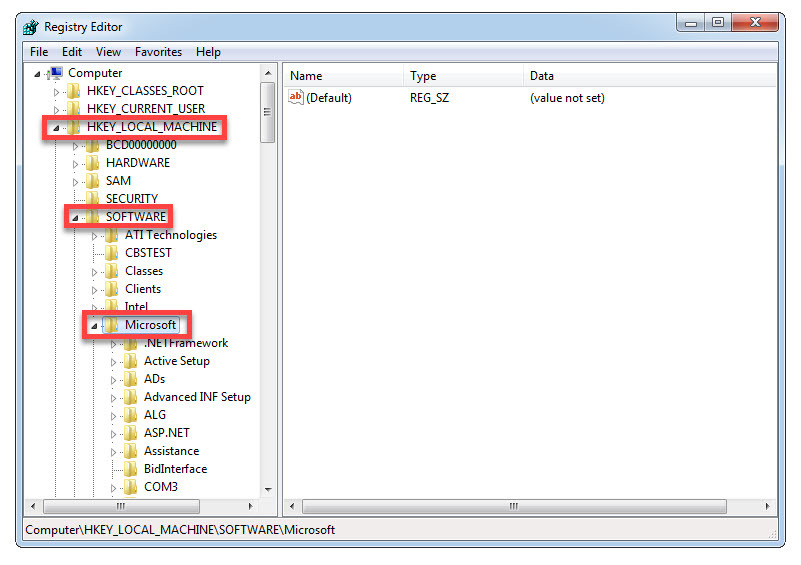Select the .NETFramework key
The image size is (801, 565).
[x=186, y=343]
